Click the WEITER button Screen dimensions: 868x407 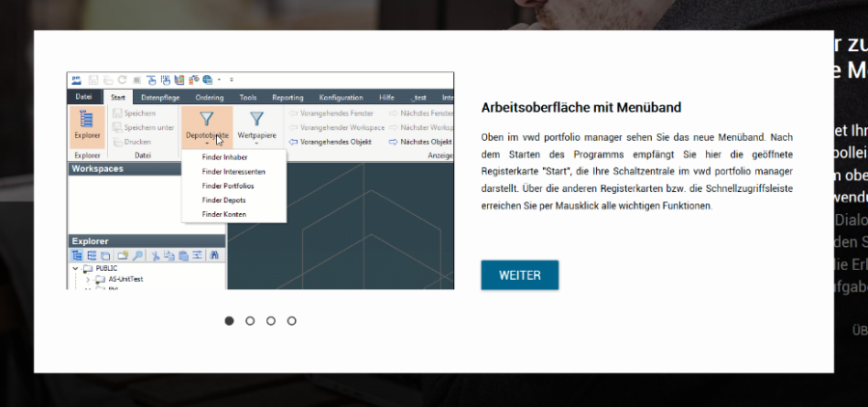520,275
